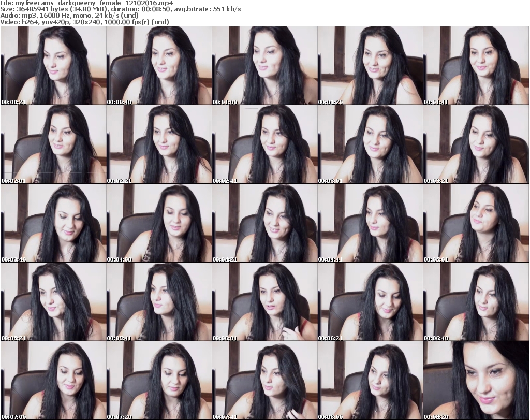Select the close-up frame at 00:08:20
530x420 pixels.
point(476,381)
